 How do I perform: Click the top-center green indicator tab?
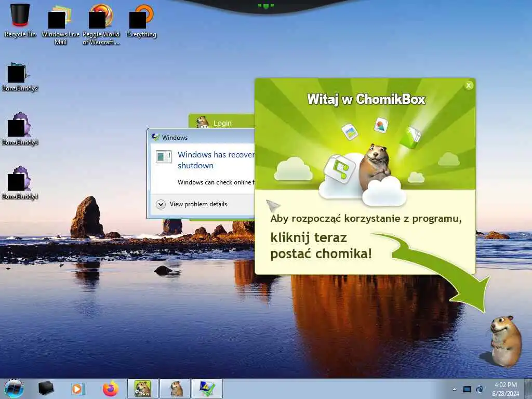click(x=265, y=6)
